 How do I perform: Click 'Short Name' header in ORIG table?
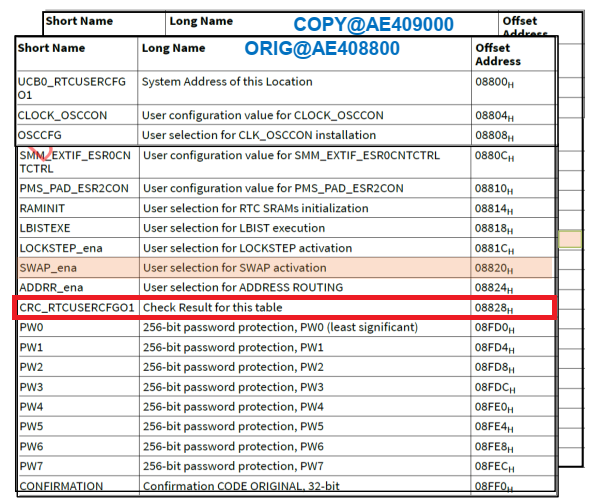pyautogui.click(x=51, y=48)
